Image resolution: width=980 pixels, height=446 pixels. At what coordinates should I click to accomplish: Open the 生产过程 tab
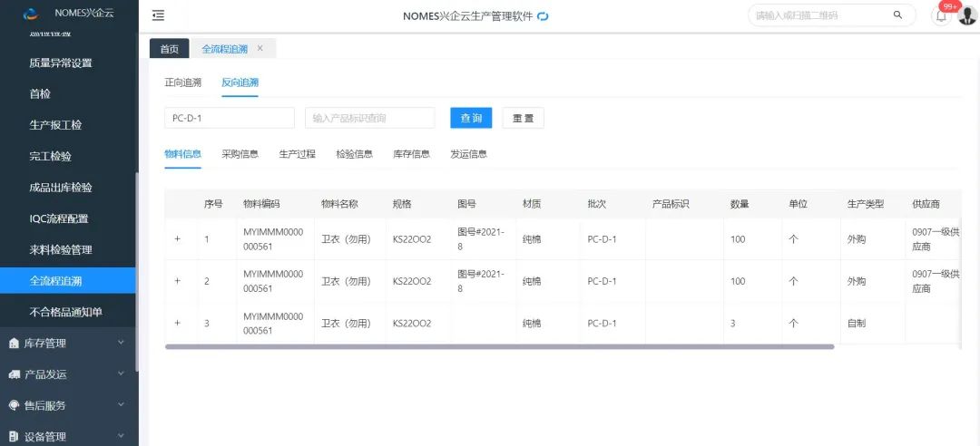click(298, 154)
